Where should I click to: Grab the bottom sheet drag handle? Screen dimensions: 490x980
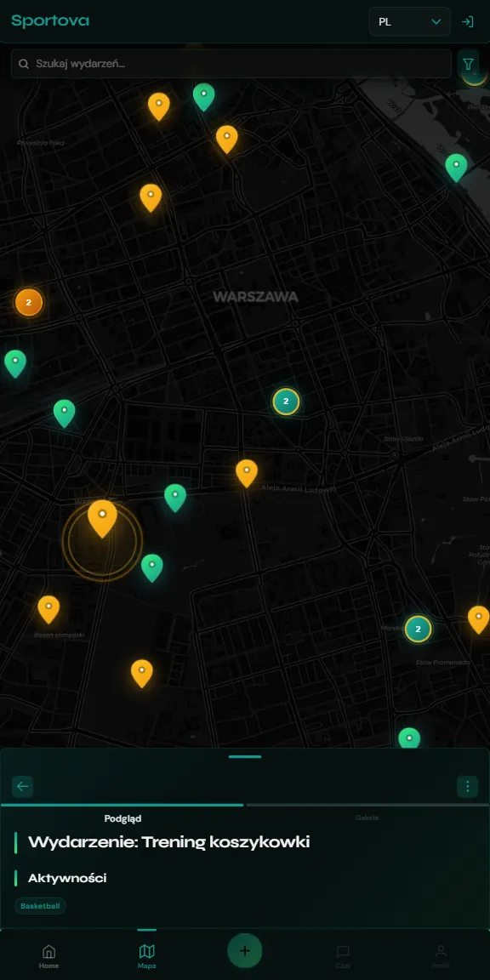(245, 757)
